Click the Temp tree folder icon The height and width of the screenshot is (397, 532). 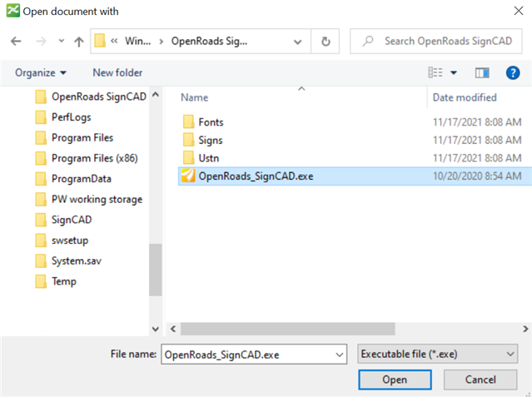pos(41,281)
